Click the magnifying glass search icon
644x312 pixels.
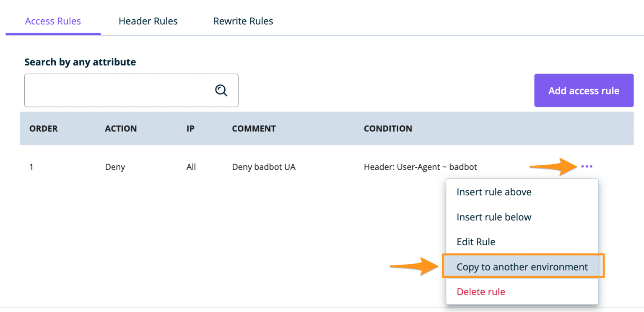221,90
